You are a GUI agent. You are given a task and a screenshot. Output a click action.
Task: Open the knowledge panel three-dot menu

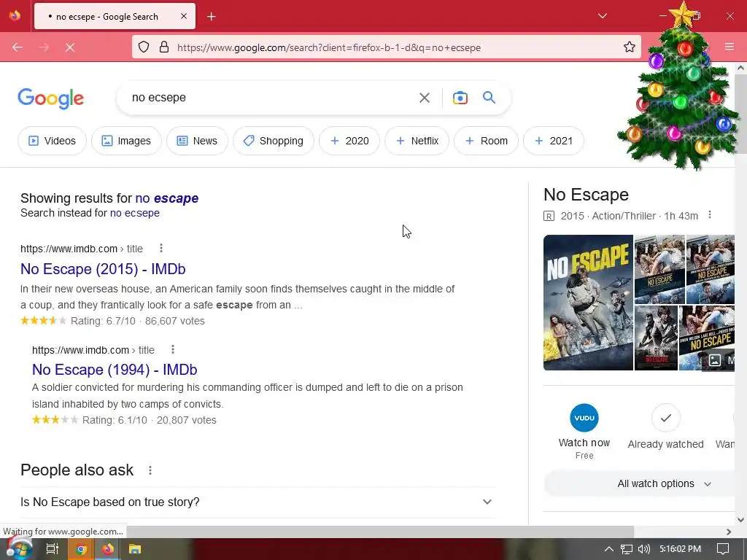710,215
